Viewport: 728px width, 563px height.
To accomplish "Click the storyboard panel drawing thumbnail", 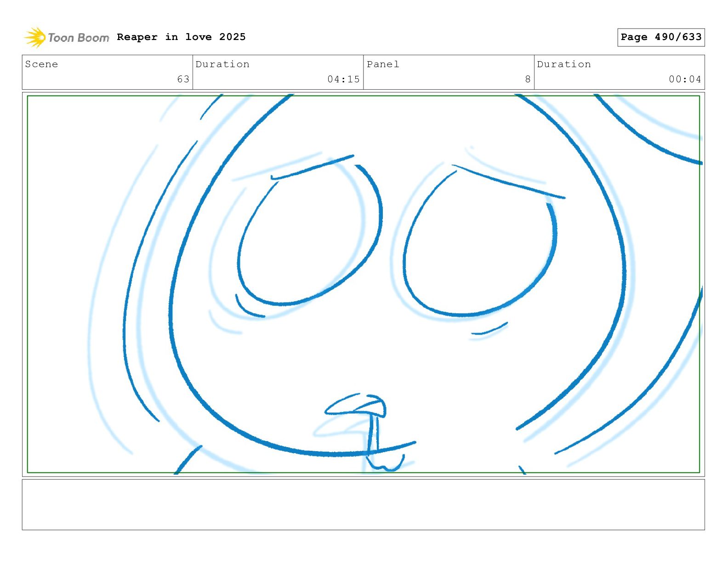I will (x=364, y=284).
